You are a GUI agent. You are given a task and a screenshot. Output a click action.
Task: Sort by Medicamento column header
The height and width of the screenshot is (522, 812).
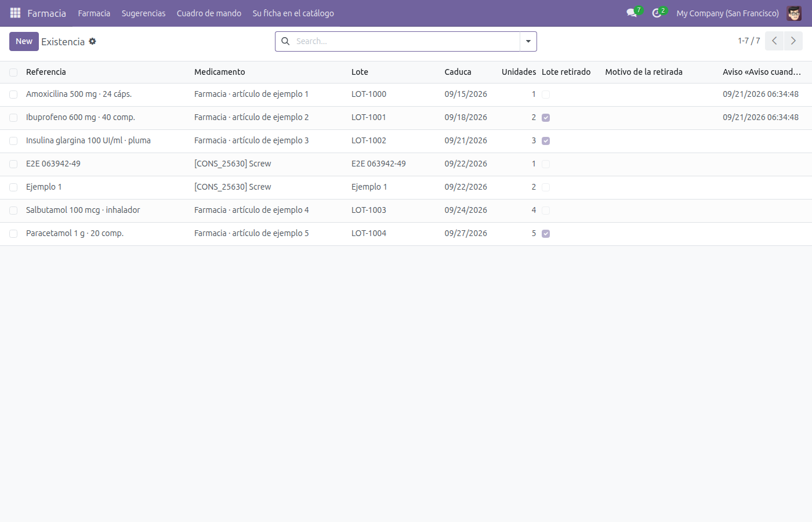point(219,72)
